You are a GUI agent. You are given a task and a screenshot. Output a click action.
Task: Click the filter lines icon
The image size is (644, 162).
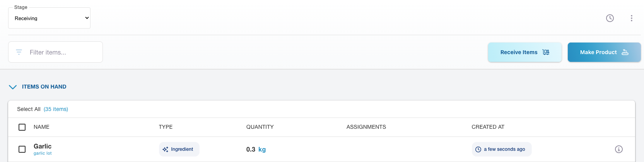[19, 52]
